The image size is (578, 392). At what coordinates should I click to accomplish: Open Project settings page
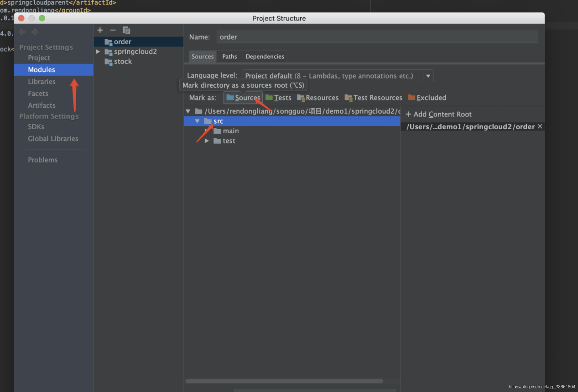[x=39, y=58]
